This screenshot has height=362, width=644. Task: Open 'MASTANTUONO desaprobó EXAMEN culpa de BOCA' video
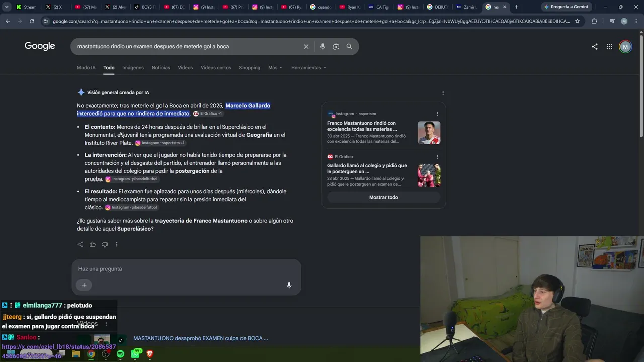click(200, 338)
